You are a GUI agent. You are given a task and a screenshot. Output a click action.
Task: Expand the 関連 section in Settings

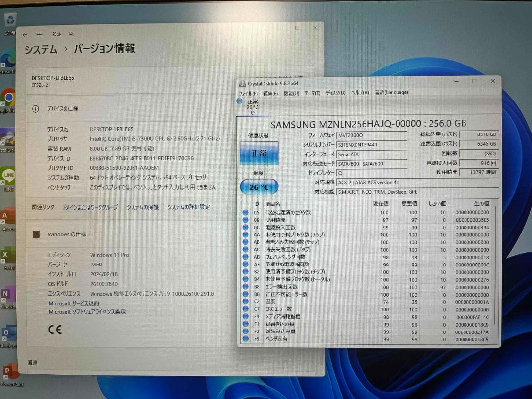[x=32, y=363]
